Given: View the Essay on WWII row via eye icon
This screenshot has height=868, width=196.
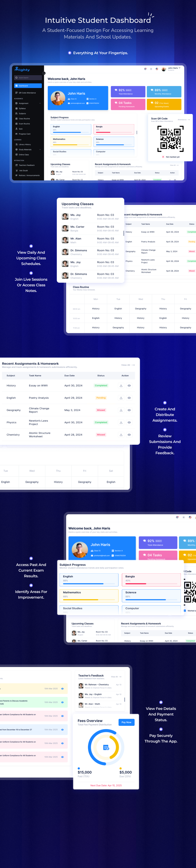Looking at the screenshot, I should 129,386.
